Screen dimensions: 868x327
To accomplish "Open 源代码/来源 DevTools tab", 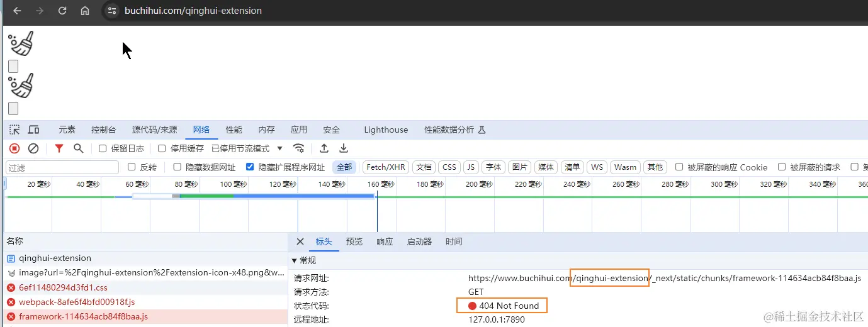I will (154, 130).
